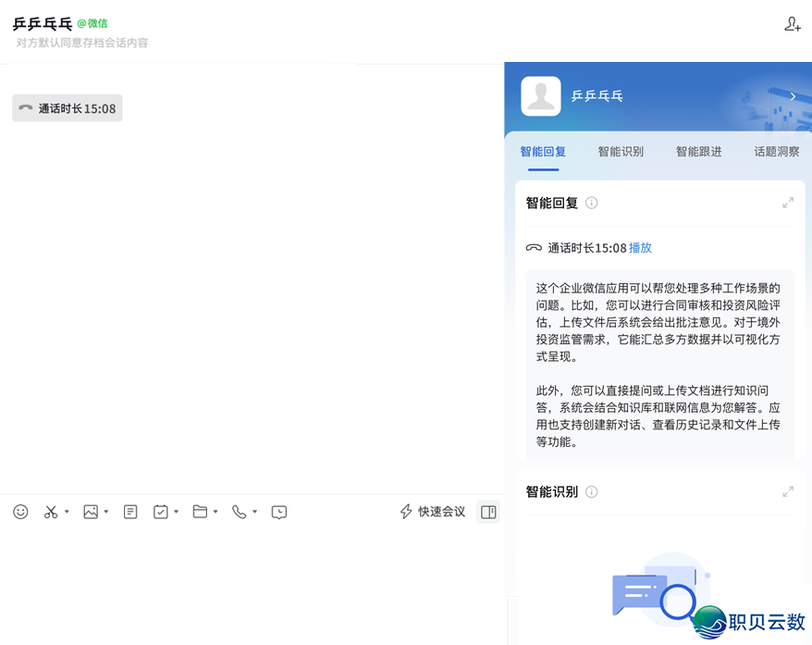Expand the call options dropdown arrow

pos(254,512)
